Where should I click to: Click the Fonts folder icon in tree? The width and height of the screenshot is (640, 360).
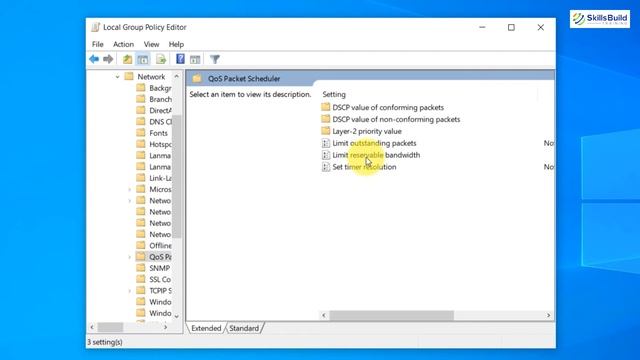(141, 133)
